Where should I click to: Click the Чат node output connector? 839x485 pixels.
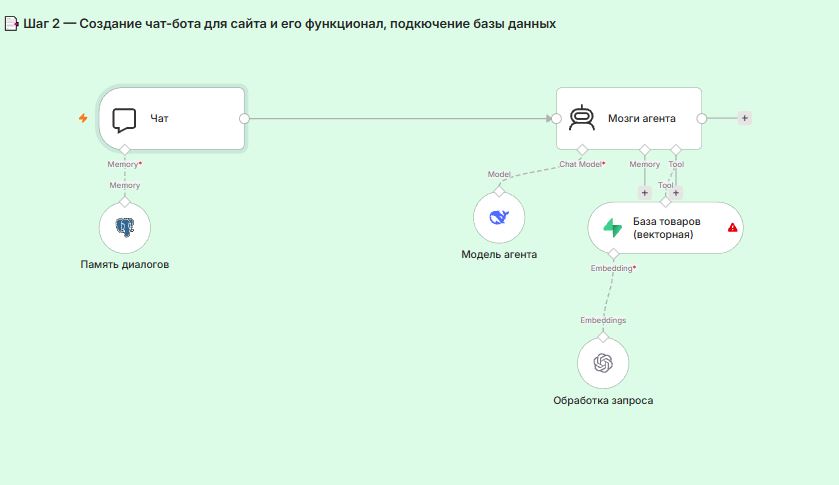pyautogui.click(x=244, y=118)
